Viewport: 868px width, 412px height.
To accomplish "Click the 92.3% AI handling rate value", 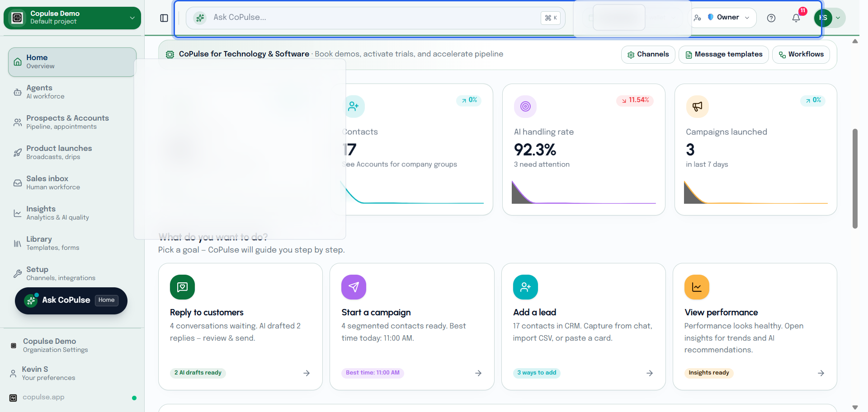I will point(535,150).
